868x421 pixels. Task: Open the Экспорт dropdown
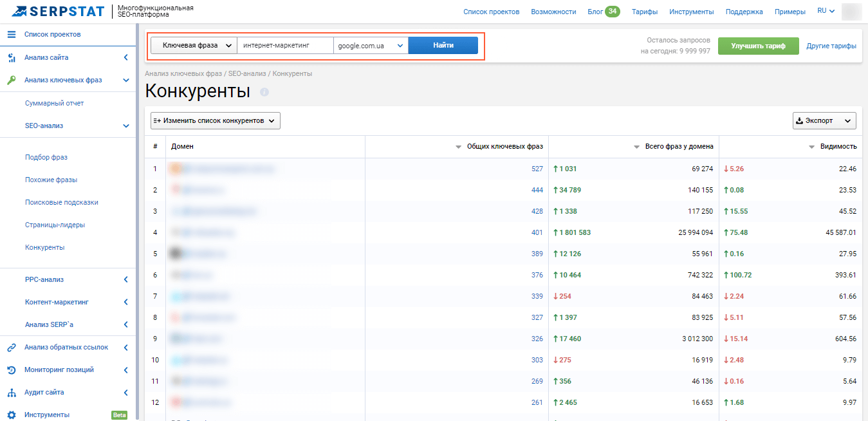[824, 120]
